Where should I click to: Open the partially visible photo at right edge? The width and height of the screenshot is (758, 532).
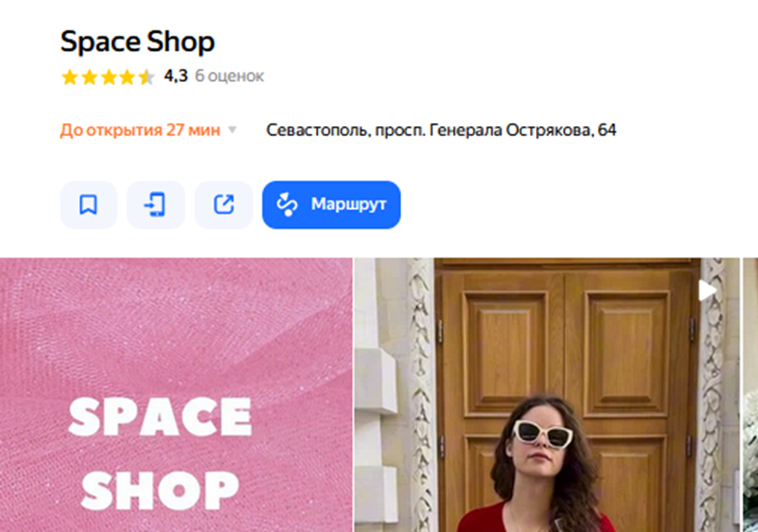pyautogui.click(x=750, y=395)
